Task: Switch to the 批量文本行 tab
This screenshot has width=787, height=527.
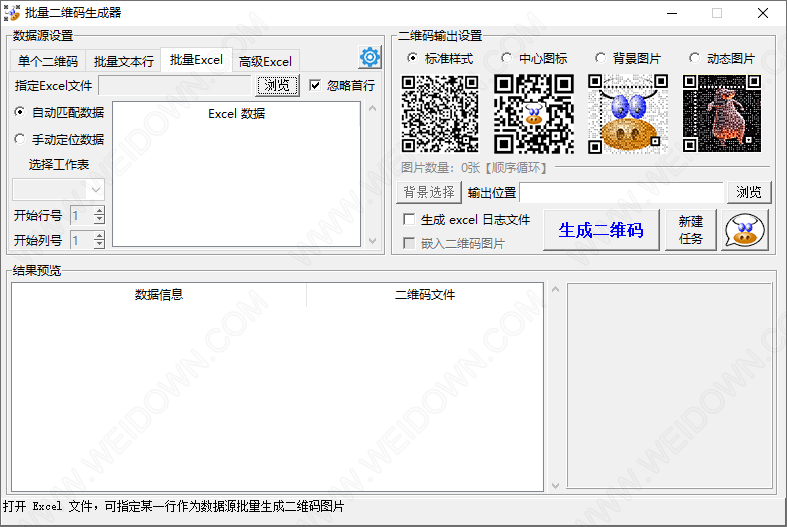Action: point(123,61)
